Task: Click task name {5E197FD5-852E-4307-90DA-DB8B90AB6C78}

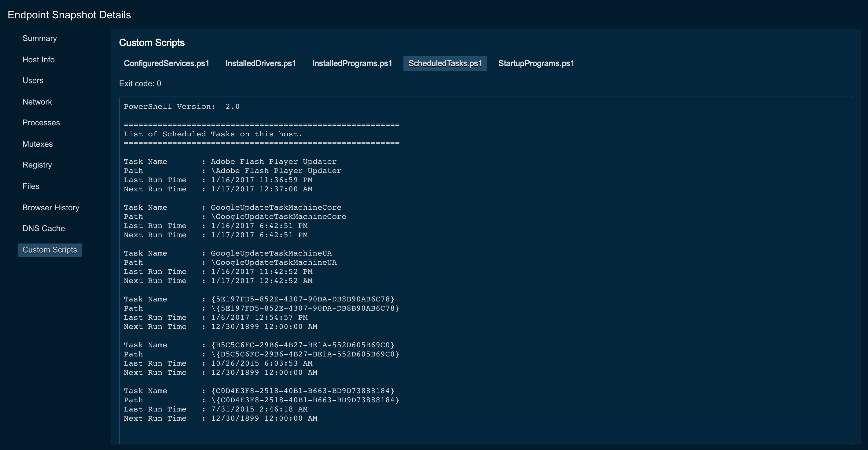Action: click(303, 299)
